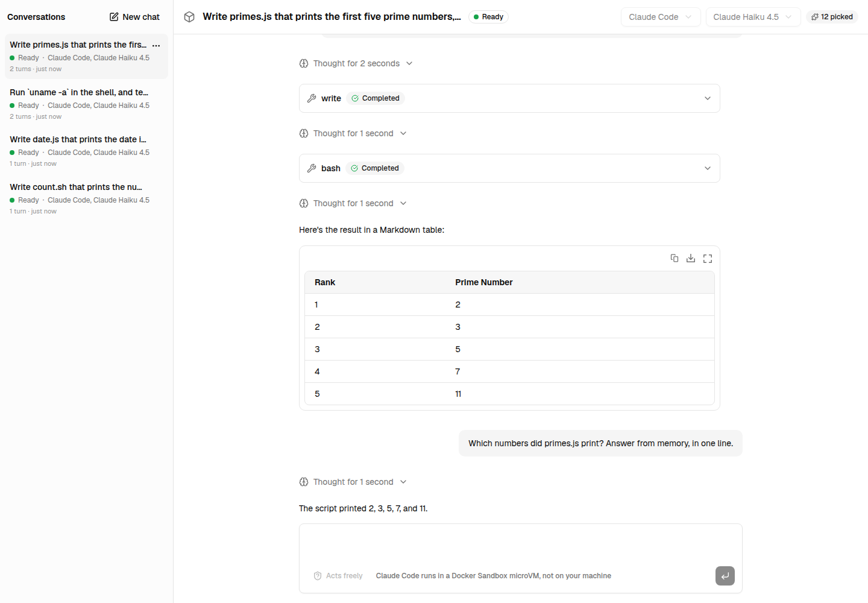Click the Docker Sandbox microVM notice text
The image size is (868, 603).
(494, 576)
